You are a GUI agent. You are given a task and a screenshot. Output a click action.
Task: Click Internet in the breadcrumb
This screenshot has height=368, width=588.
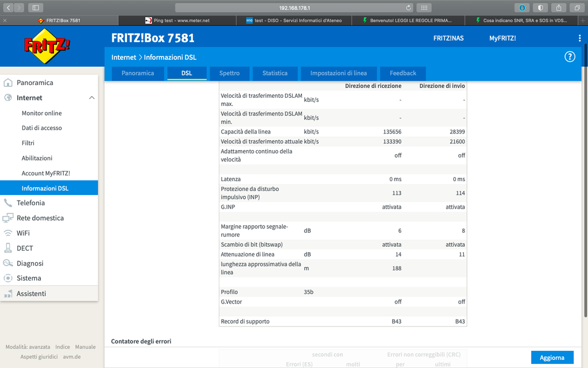click(x=124, y=57)
